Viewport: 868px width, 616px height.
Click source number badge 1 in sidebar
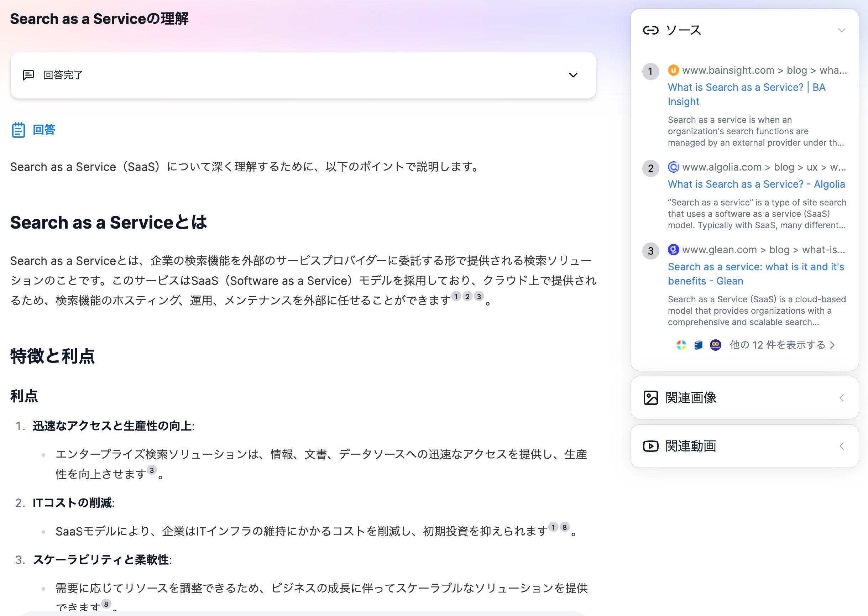(650, 72)
